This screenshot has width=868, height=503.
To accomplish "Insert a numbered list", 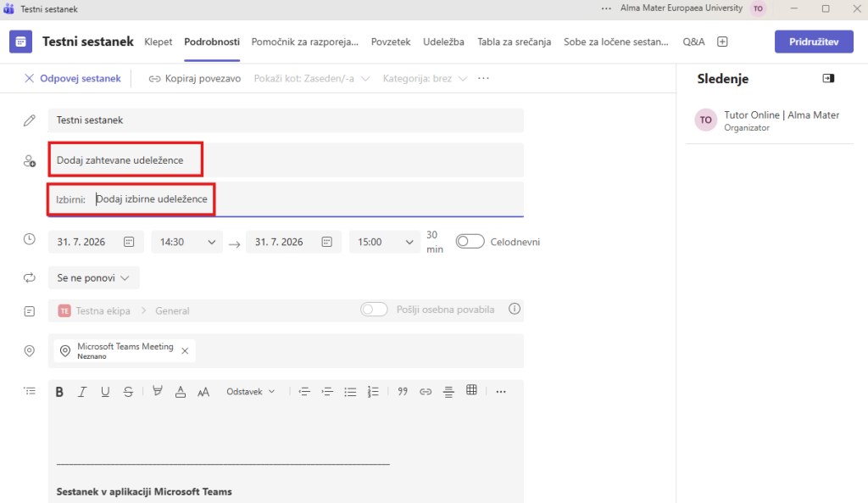I will pyautogui.click(x=373, y=392).
